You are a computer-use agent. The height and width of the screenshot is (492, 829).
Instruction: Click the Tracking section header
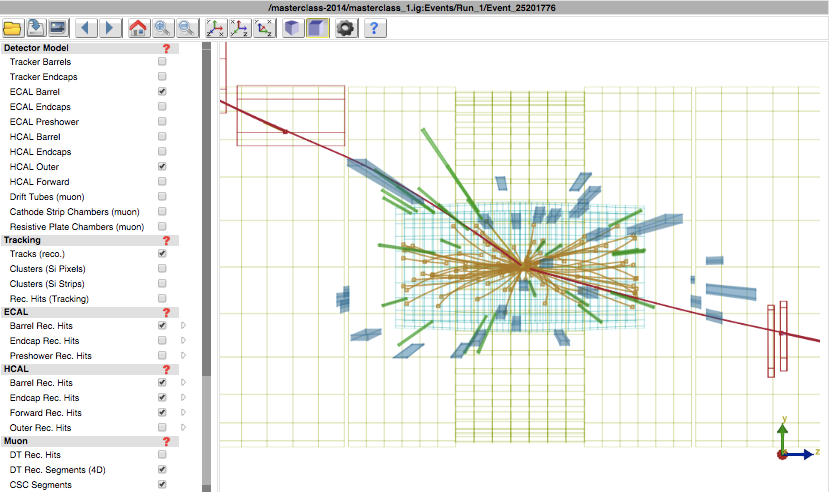coord(22,240)
